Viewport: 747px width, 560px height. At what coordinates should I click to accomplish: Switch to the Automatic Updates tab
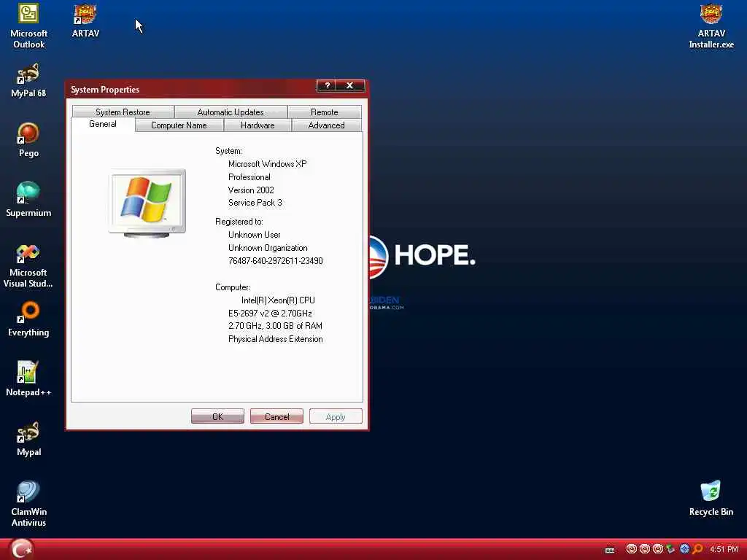pyautogui.click(x=231, y=112)
